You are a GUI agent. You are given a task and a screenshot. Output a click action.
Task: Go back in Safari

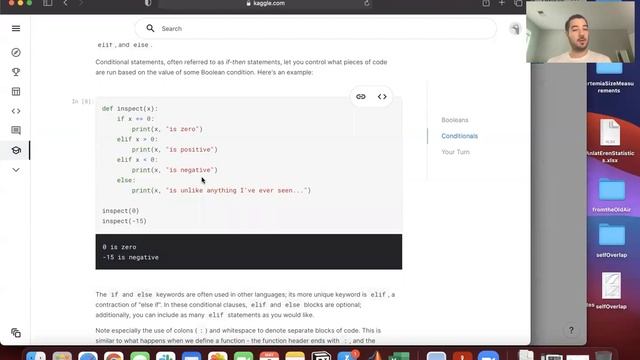tap(65, 3)
